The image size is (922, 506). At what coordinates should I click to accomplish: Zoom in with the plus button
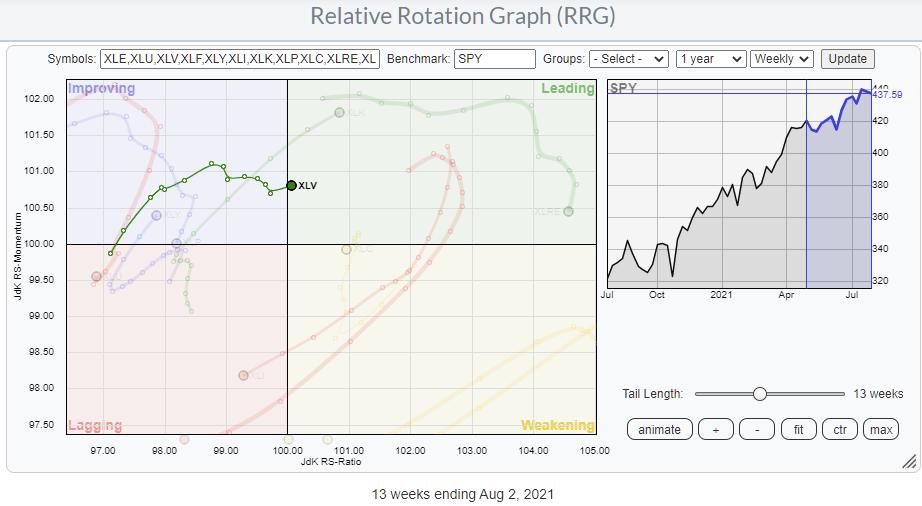tap(715, 429)
